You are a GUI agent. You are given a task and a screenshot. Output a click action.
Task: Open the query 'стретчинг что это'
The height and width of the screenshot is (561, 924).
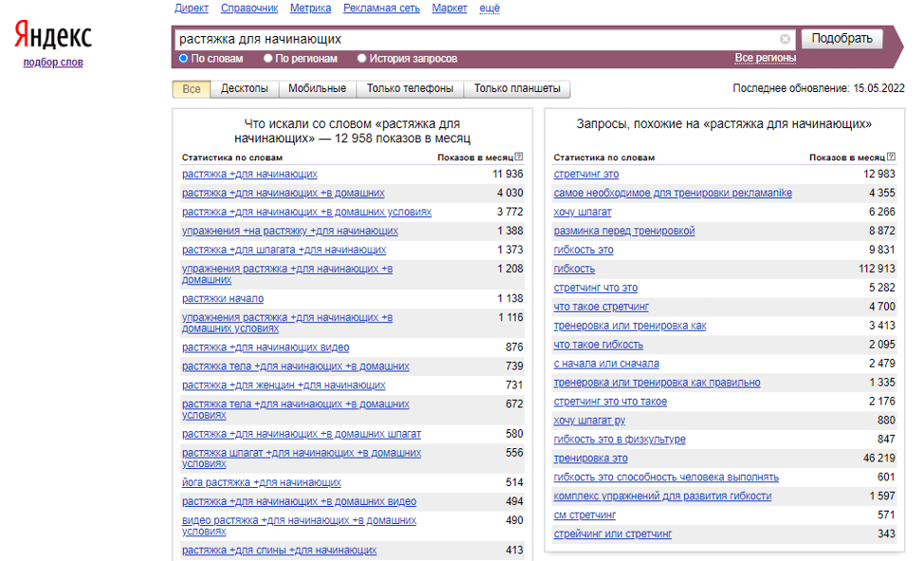pos(596,288)
